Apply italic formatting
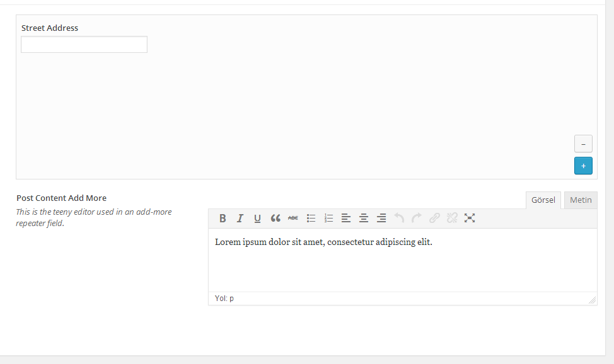614x364 pixels. pyautogui.click(x=240, y=218)
